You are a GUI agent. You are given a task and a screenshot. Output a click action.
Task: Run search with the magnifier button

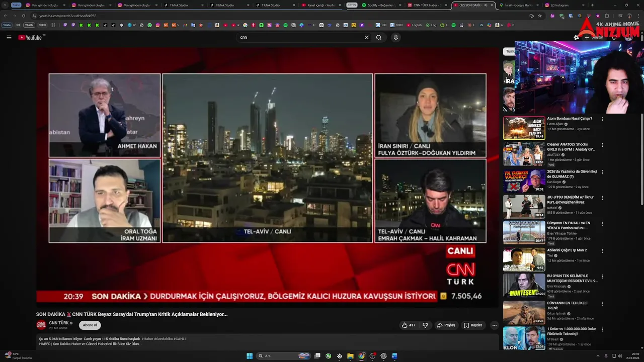(379, 37)
